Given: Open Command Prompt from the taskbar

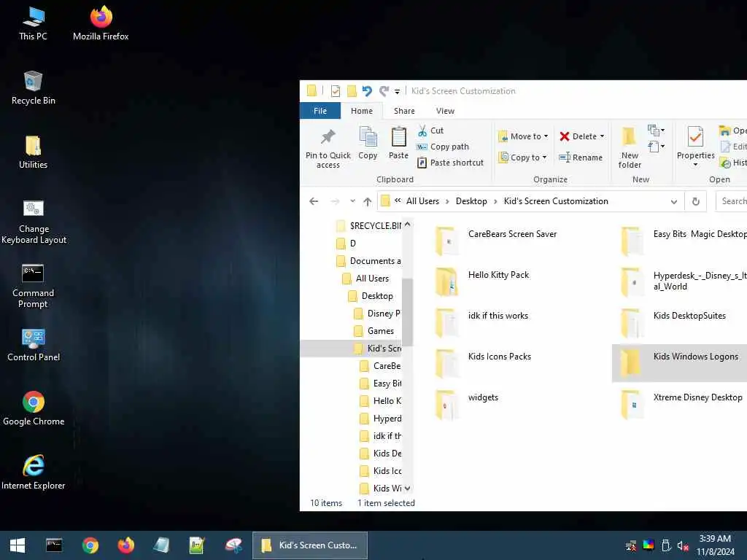Looking at the screenshot, I should click(x=54, y=545).
